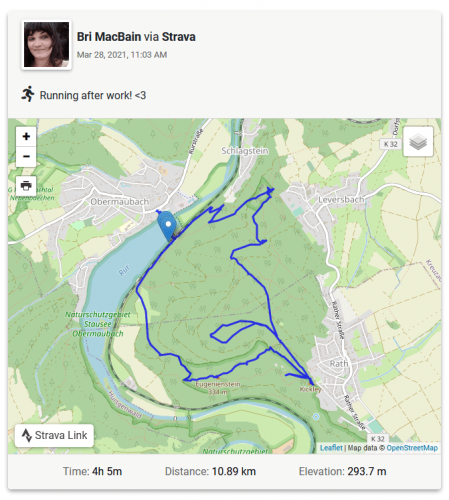The height and width of the screenshot is (500, 449).
Task: Click the Strava source name in header
Action: 178,37
